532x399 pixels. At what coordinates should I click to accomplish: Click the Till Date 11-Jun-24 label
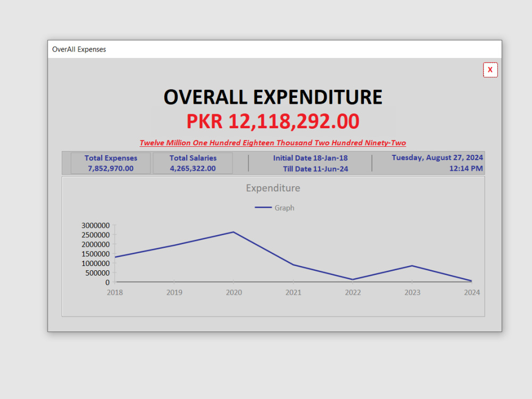click(x=315, y=169)
